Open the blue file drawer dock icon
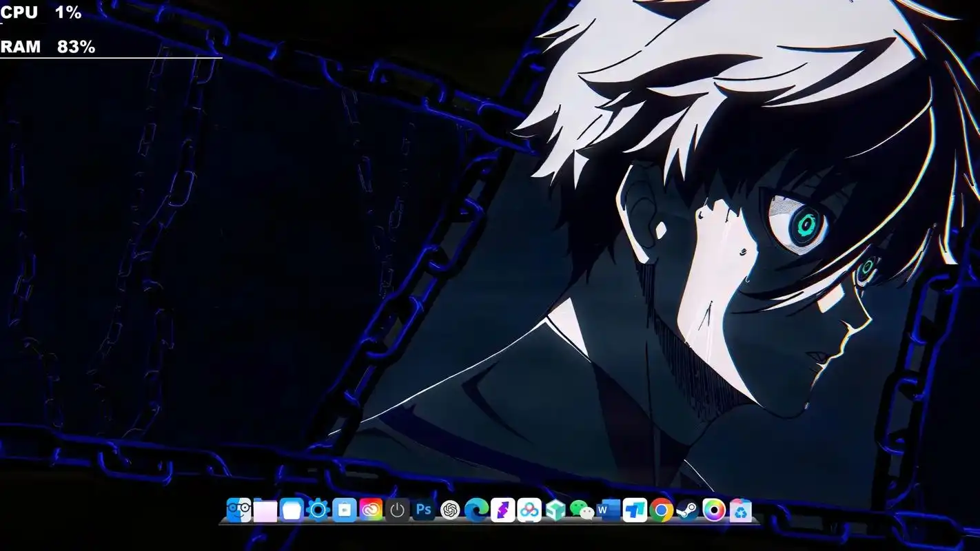Viewport: 980px width, 551px height. pos(292,510)
